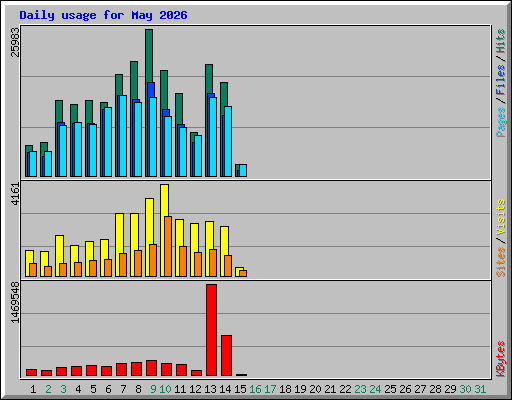Click day 20 on the x-axis
This screenshot has height=400, width=512.
coord(315,389)
